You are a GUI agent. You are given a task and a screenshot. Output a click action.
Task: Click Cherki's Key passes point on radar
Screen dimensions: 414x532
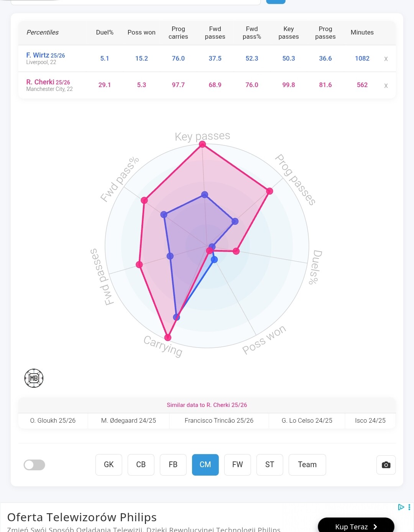202,144
